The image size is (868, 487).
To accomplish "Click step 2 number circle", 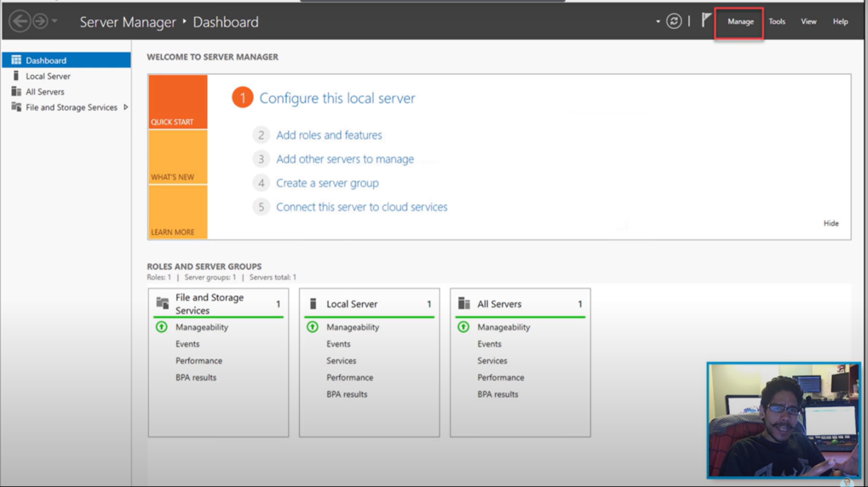I will (x=262, y=135).
